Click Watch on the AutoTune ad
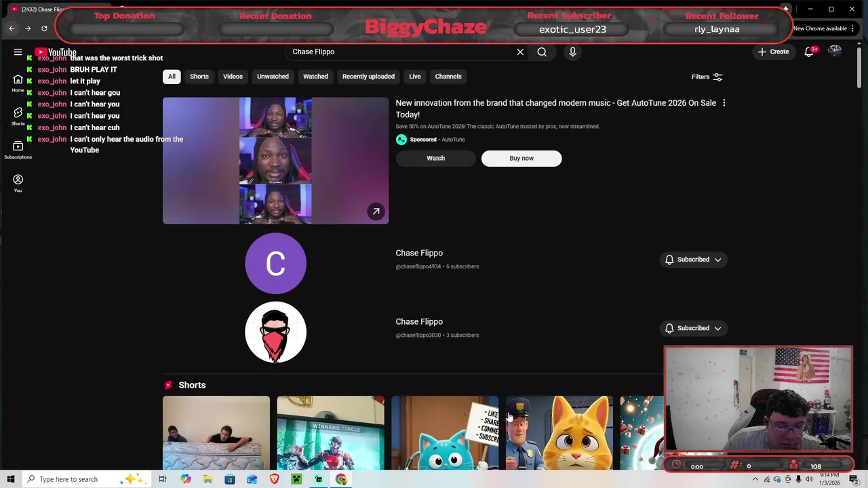The height and width of the screenshot is (488, 868). click(436, 159)
